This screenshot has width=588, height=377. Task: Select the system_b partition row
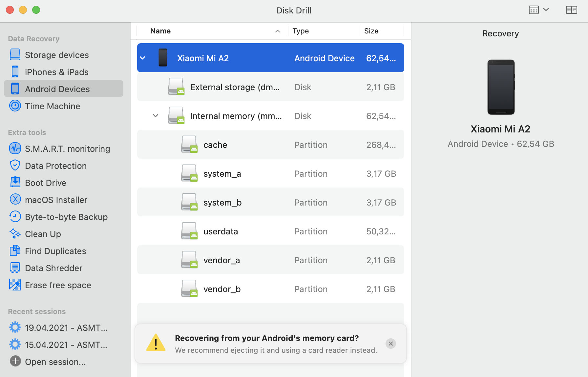pos(271,202)
